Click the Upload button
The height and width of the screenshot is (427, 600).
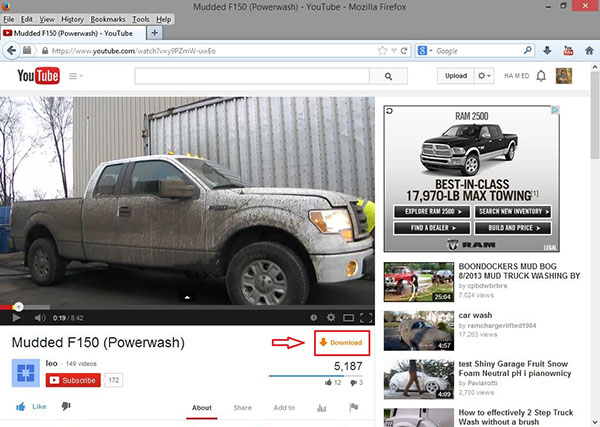456,76
